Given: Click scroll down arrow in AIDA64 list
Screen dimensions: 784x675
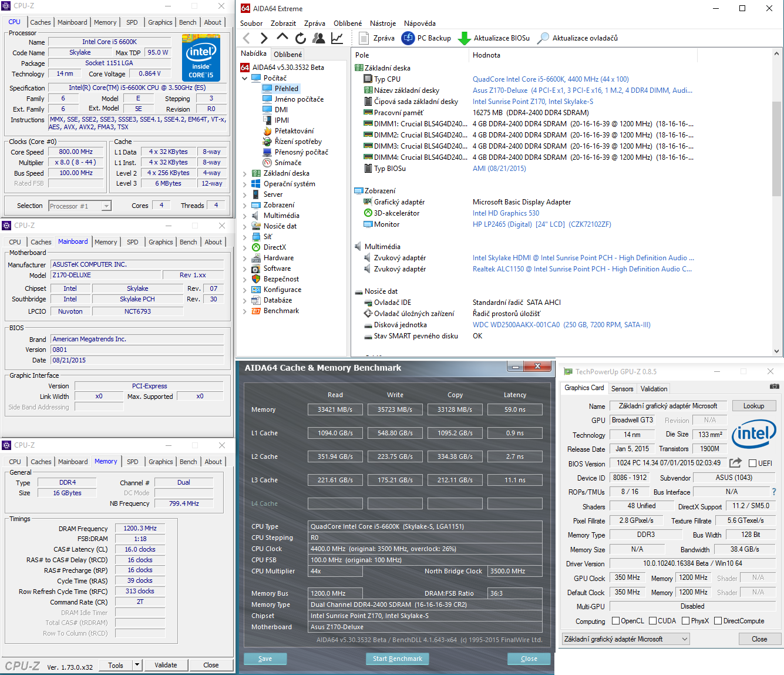Looking at the screenshot, I should 776,351.
